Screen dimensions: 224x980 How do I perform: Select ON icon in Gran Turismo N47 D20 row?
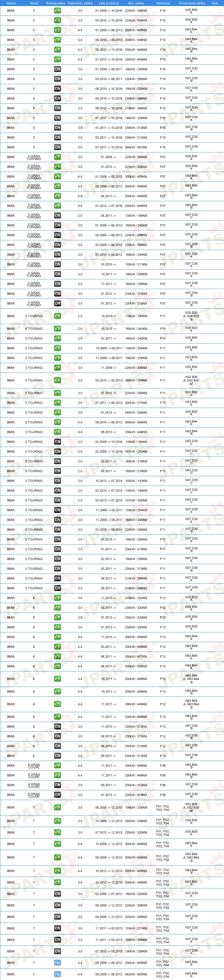57,216
